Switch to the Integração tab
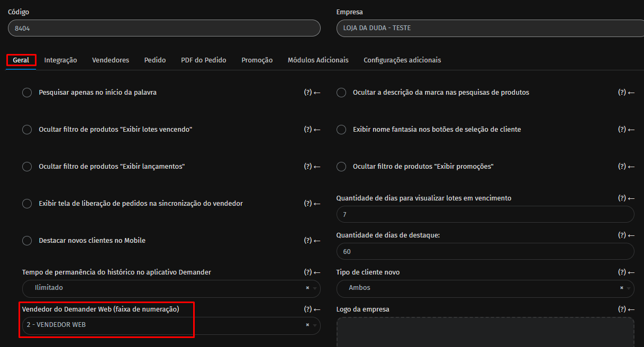This screenshot has height=347, width=644. (60, 60)
